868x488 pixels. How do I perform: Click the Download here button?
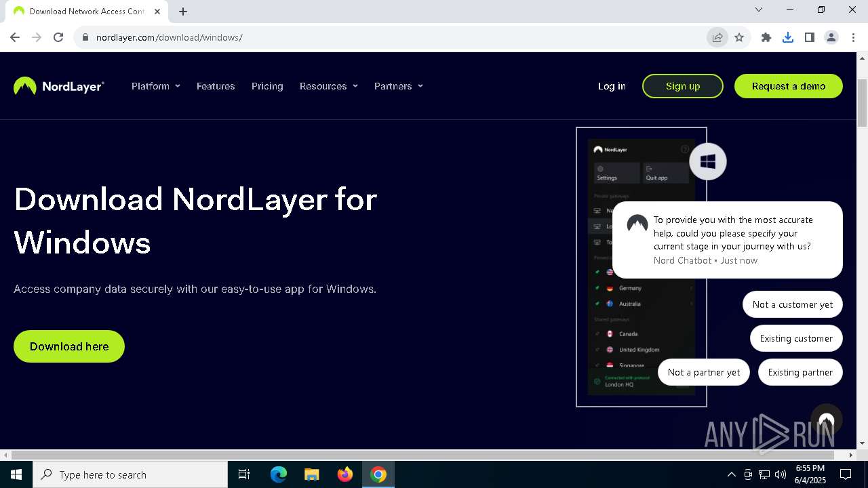[x=69, y=346]
